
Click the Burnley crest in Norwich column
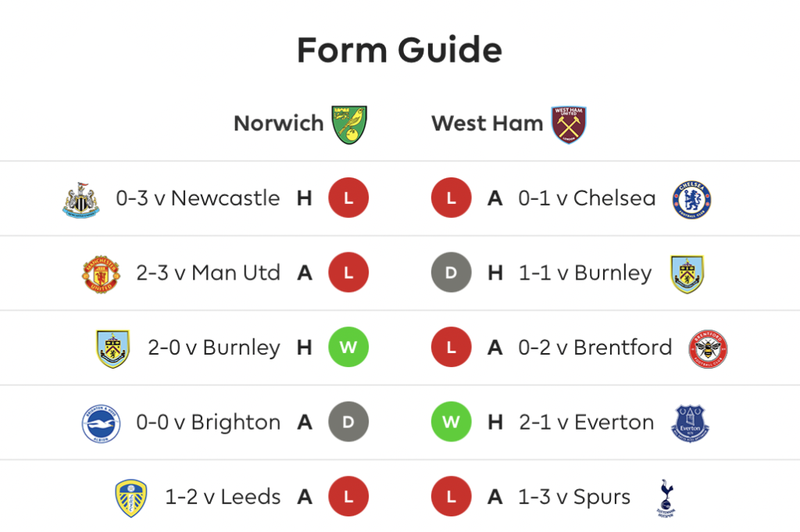click(112, 349)
